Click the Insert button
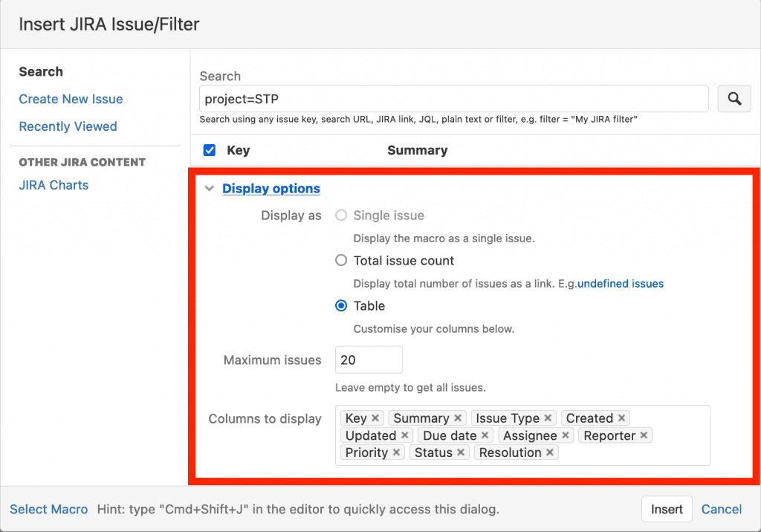 tap(667, 509)
